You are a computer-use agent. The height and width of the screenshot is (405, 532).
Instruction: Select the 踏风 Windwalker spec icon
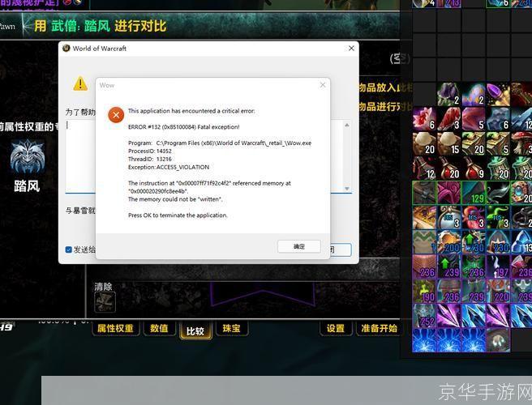[27, 156]
